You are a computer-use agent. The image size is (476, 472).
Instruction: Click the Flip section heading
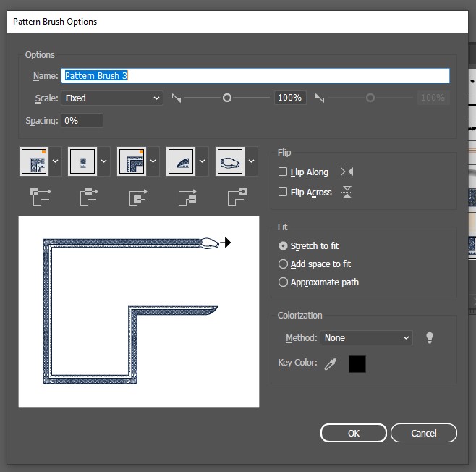[x=284, y=152]
